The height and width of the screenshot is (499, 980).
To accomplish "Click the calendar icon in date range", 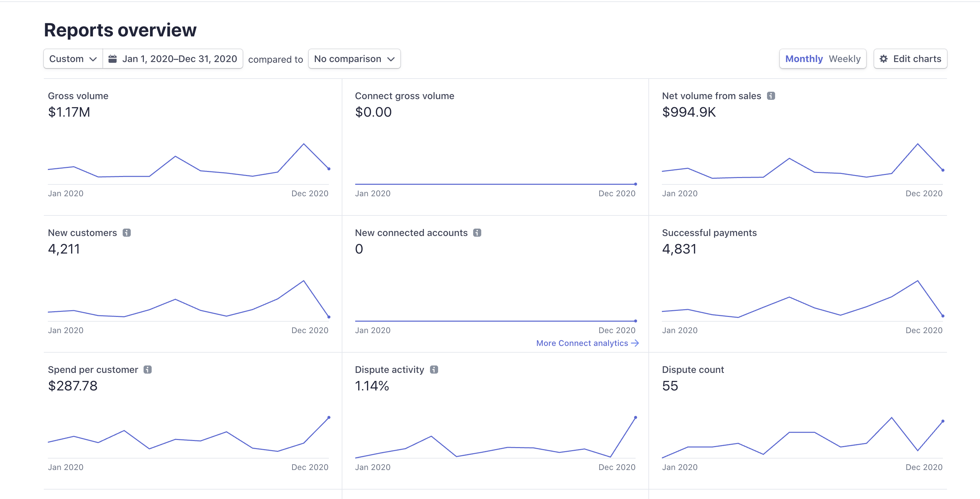I will pos(113,59).
